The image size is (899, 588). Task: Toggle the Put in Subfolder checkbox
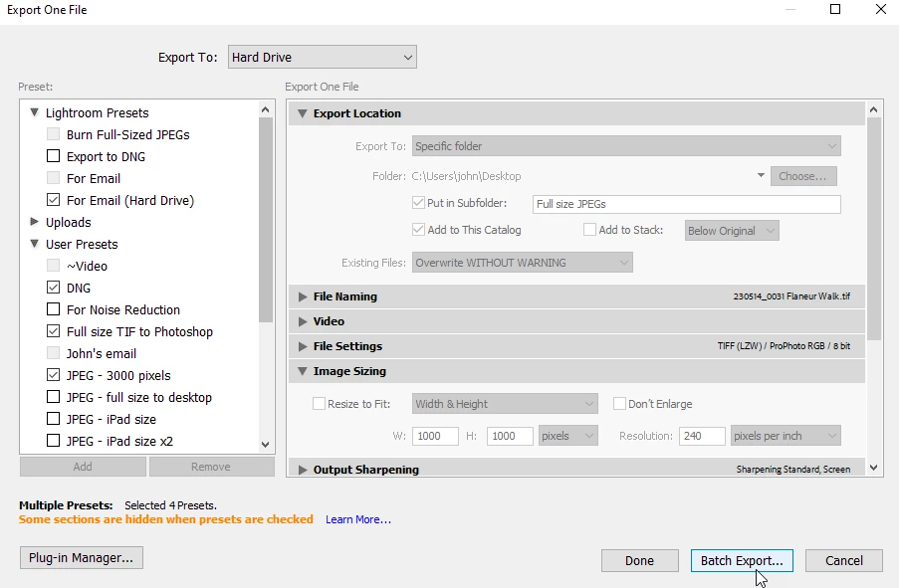coord(418,203)
